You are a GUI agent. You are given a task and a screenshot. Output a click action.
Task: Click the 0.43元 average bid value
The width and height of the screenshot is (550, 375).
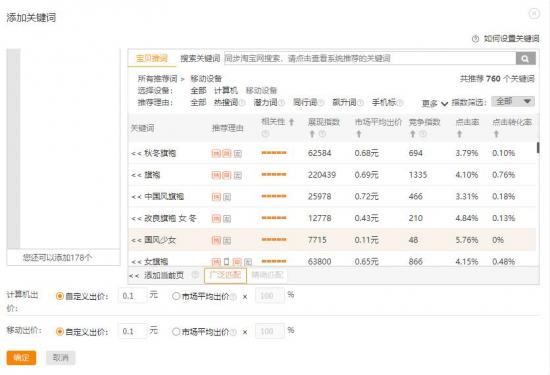click(367, 219)
